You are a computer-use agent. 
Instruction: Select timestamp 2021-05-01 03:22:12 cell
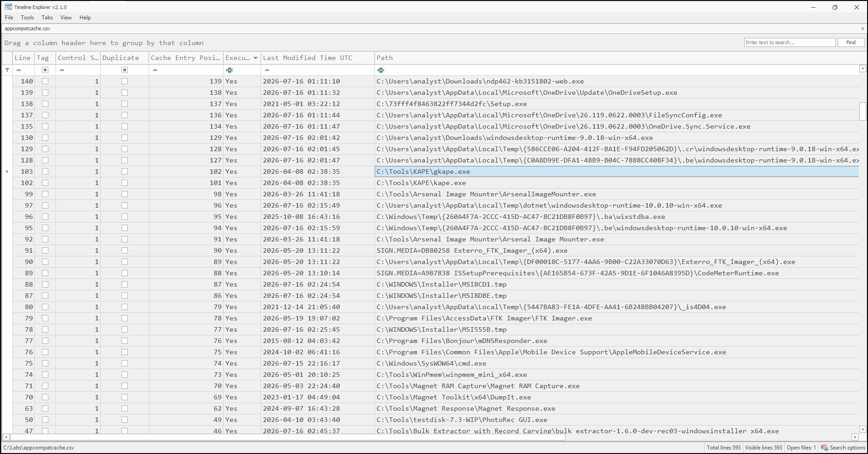(x=317, y=104)
